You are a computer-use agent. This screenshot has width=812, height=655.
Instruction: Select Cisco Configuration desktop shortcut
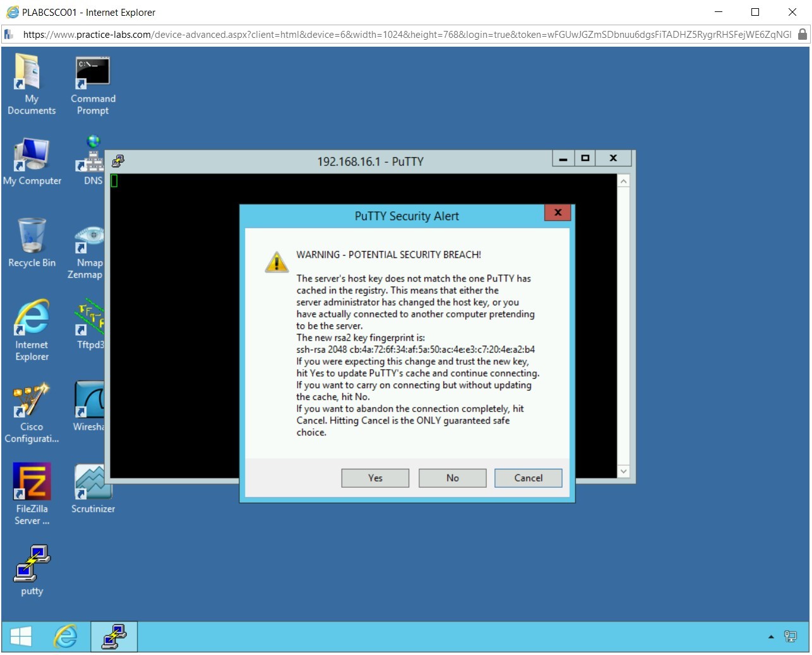pos(32,413)
